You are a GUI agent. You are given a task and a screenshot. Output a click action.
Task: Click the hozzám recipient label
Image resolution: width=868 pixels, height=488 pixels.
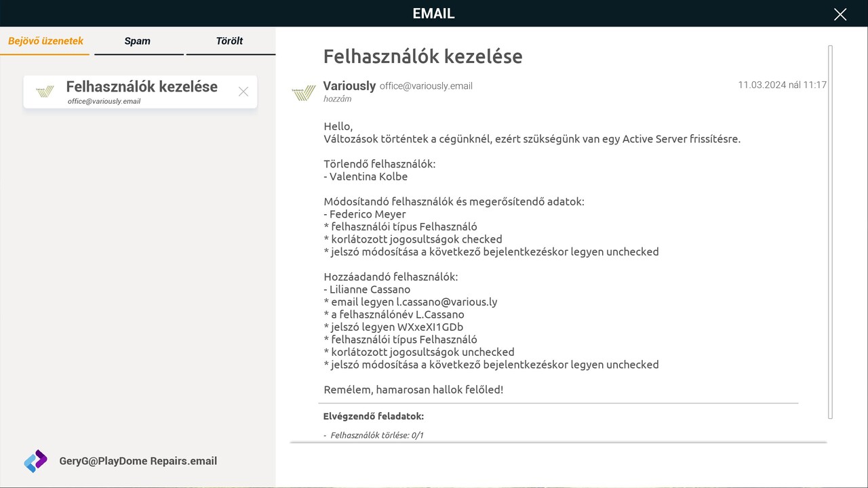[337, 99]
